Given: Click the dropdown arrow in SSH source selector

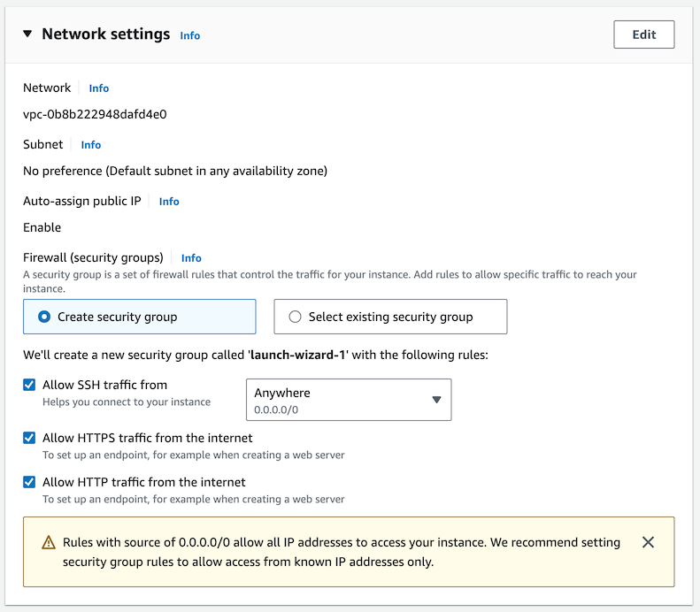Looking at the screenshot, I should (436, 400).
